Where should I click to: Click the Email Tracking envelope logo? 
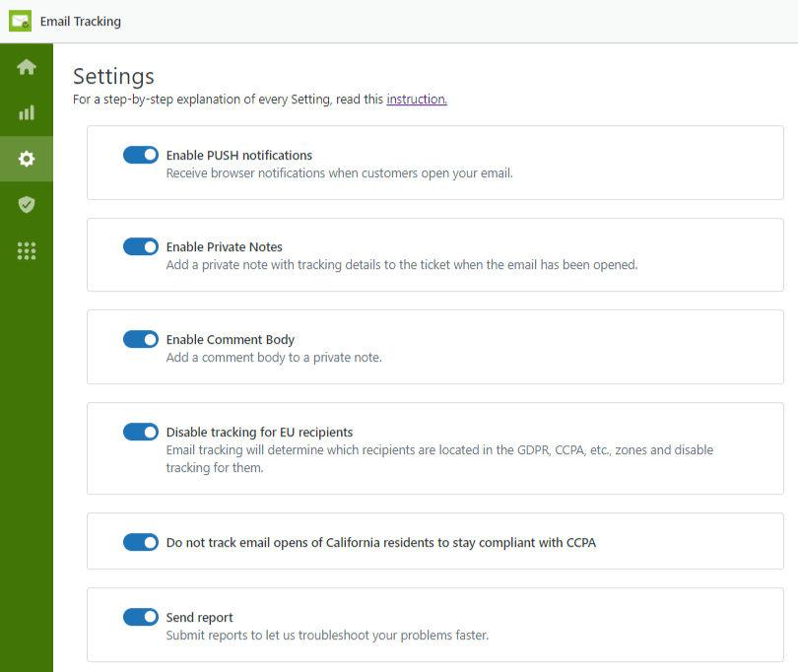click(x=21, y=21)
